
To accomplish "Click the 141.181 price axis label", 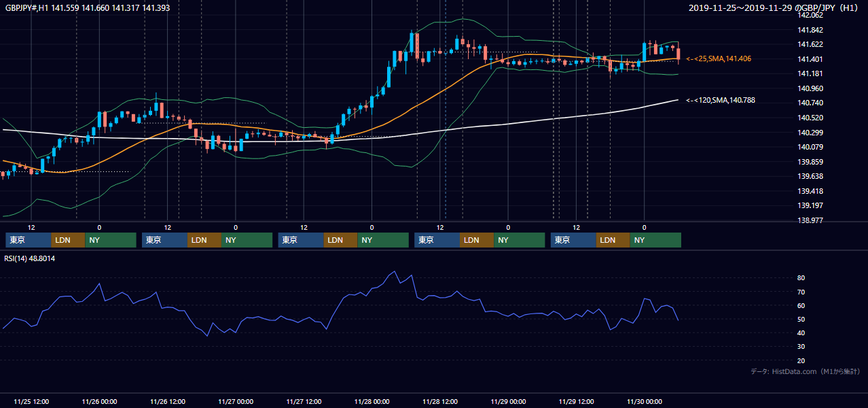I will 810,74.
